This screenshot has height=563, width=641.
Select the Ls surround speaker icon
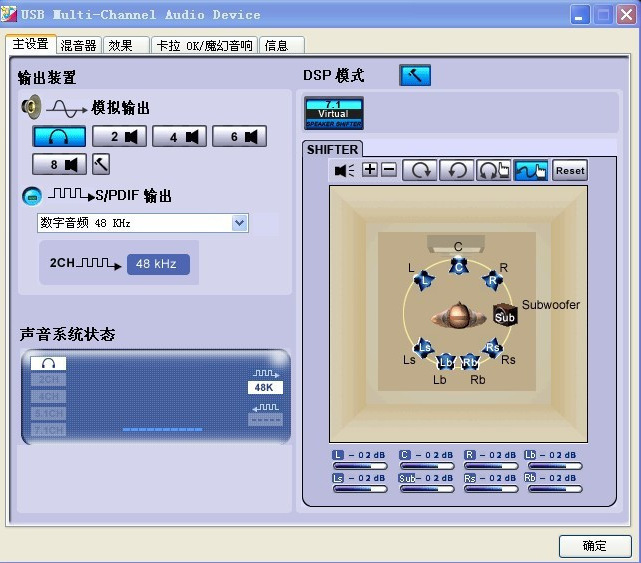[x=424, y=348]
